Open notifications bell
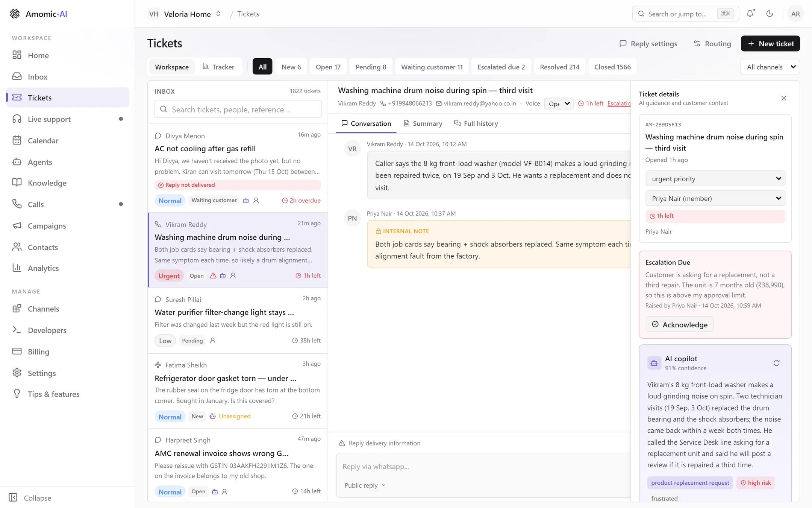 (750, 14)
